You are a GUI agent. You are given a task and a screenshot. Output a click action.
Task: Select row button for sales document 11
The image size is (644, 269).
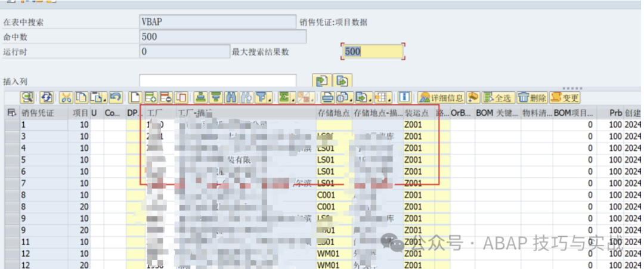pyautogui.click(x=12, y=242)
